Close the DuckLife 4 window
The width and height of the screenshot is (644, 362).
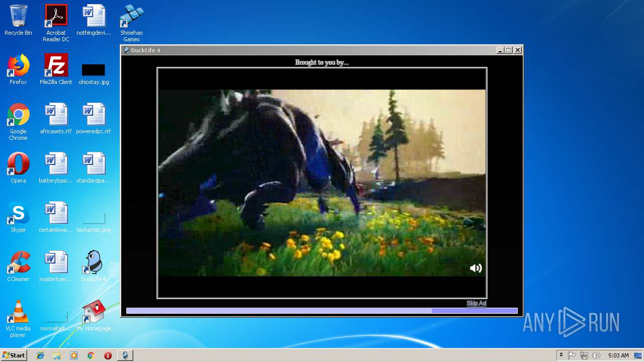coord(518,50)
